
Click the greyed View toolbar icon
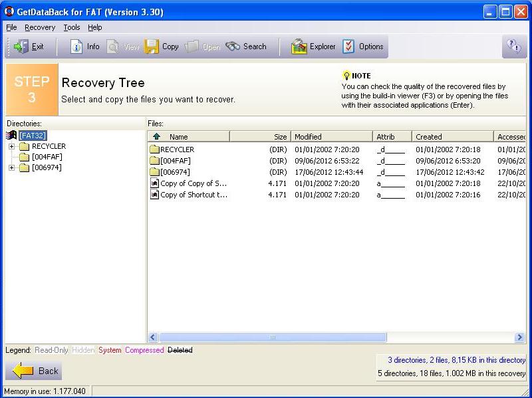pyautogui.click(x=112, y=47)
